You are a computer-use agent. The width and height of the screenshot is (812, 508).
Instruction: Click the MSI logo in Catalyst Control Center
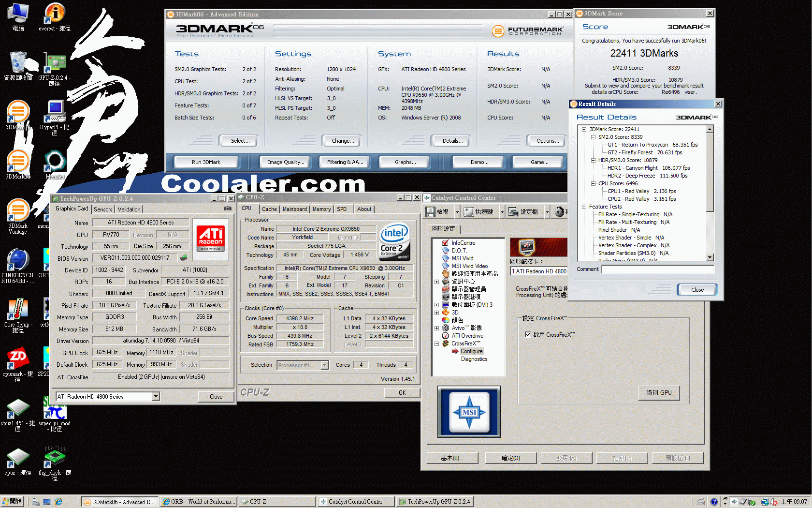pos(469,412)
